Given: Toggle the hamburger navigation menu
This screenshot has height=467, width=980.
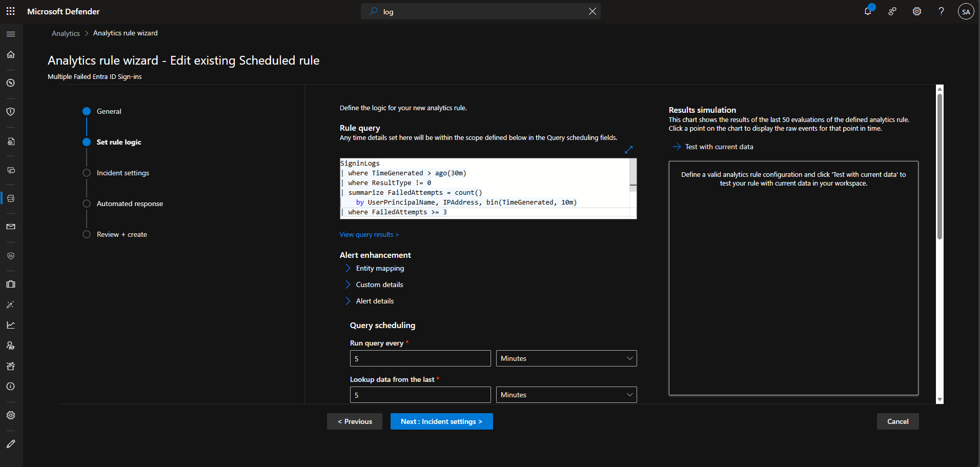Looking at the screenshot, I should [x=11, y=34].
